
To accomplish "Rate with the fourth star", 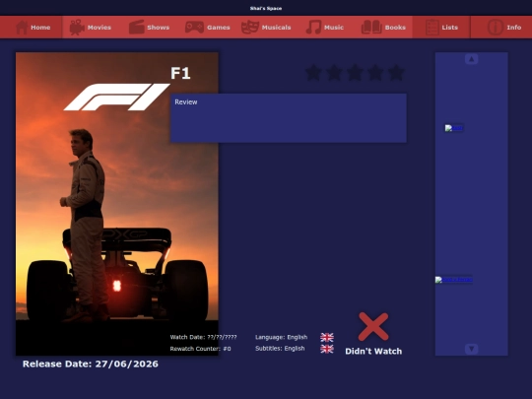I will pos(375,73).
